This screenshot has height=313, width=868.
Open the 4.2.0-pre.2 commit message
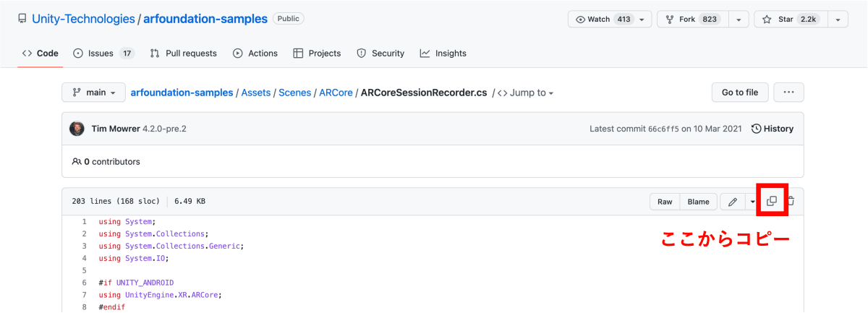click(164, 129)
